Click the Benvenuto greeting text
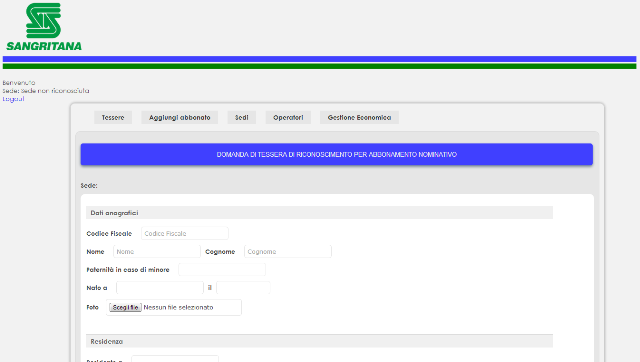 click(19, 83)
